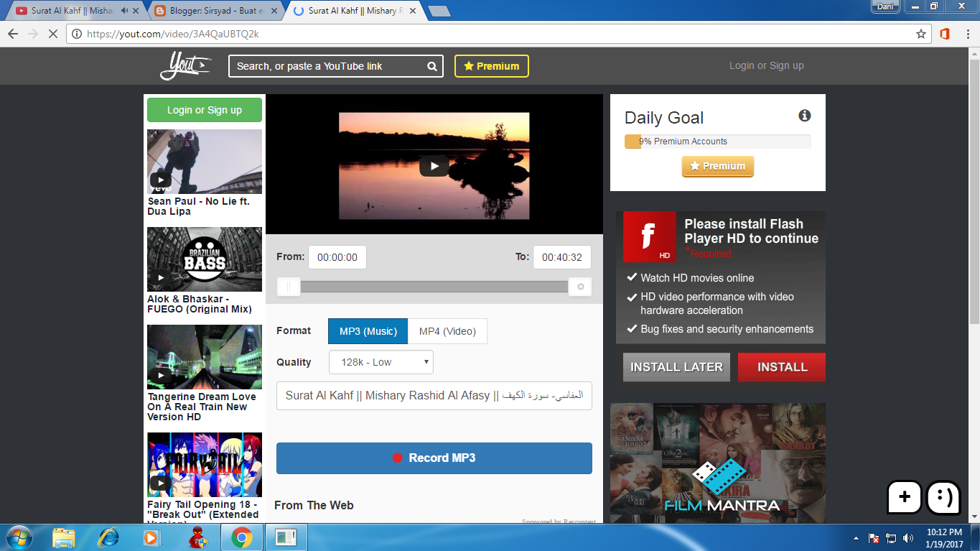980x551 pixels.
Task: Click the green Login or Sign up button
Action: coord(205,110)
